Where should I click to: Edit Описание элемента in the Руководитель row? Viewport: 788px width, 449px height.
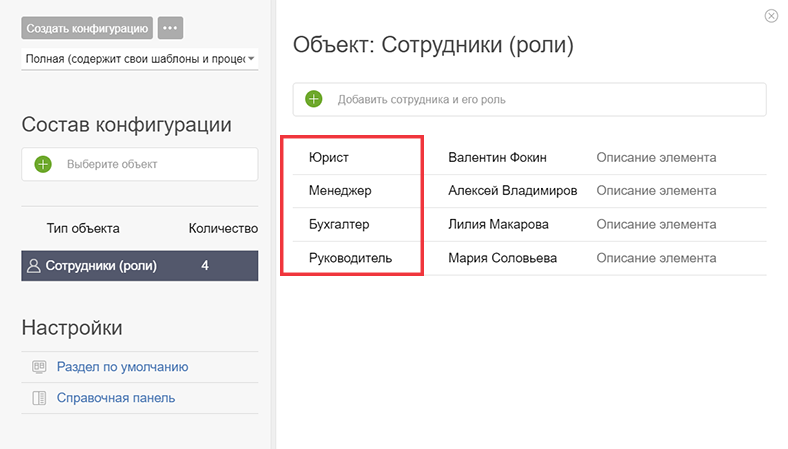656,258
